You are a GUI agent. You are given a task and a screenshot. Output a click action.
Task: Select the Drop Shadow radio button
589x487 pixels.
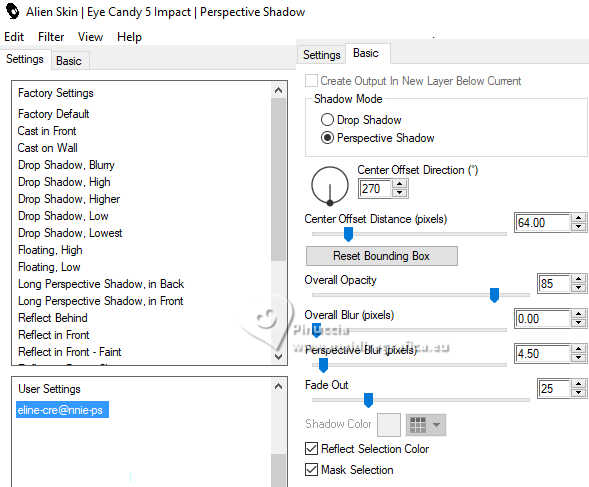(327, 120)
